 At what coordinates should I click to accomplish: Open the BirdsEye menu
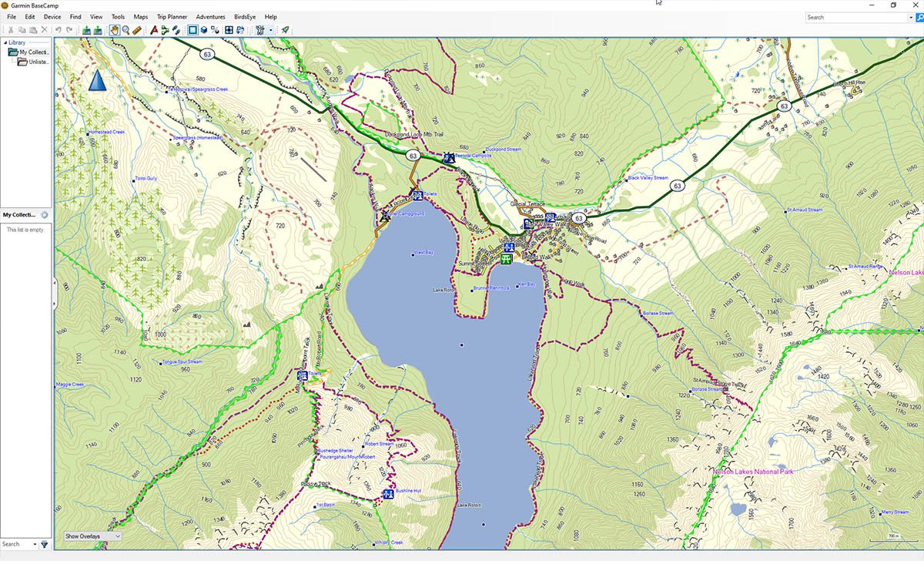coord(246,16)
